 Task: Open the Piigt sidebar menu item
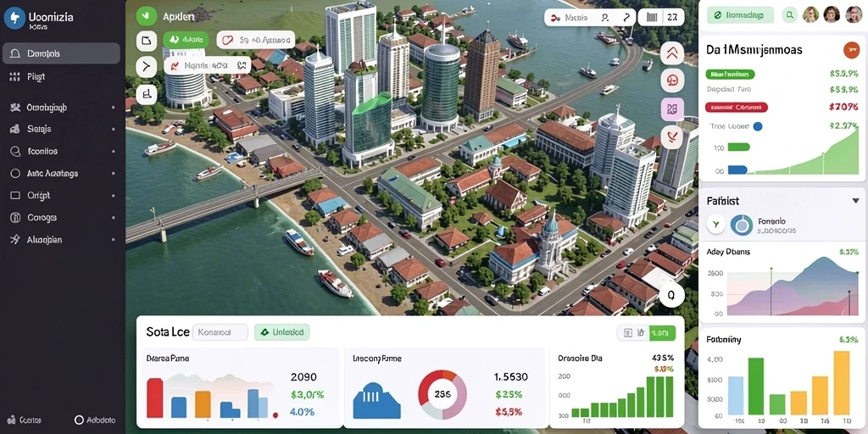62,77
